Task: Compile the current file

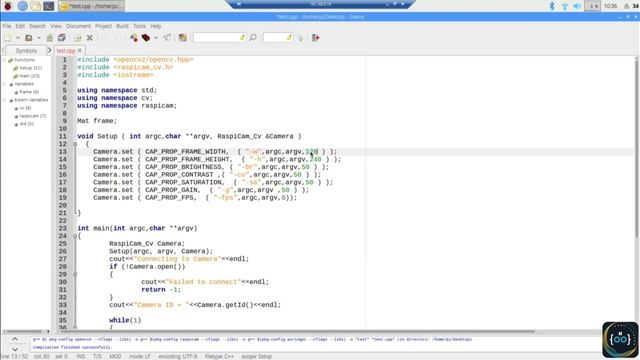Action: tap(134, 38)
